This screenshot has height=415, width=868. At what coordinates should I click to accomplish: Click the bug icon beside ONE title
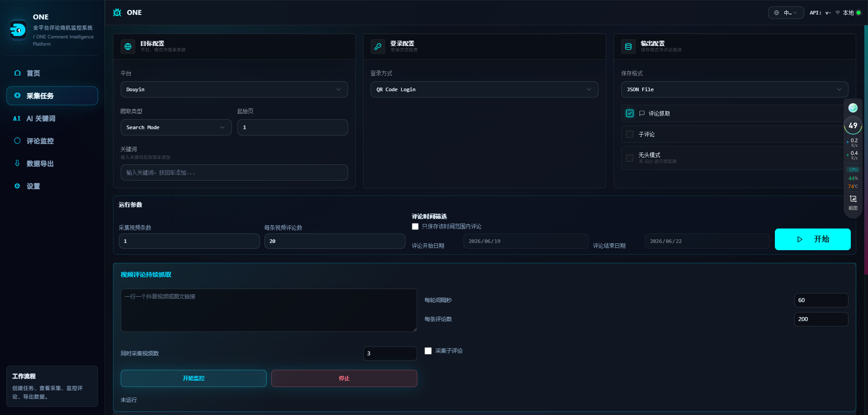117,13
